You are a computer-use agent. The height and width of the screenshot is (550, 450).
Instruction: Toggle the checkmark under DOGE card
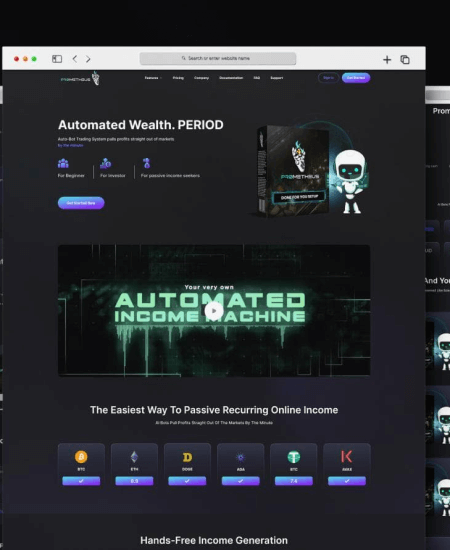(187, 481)
